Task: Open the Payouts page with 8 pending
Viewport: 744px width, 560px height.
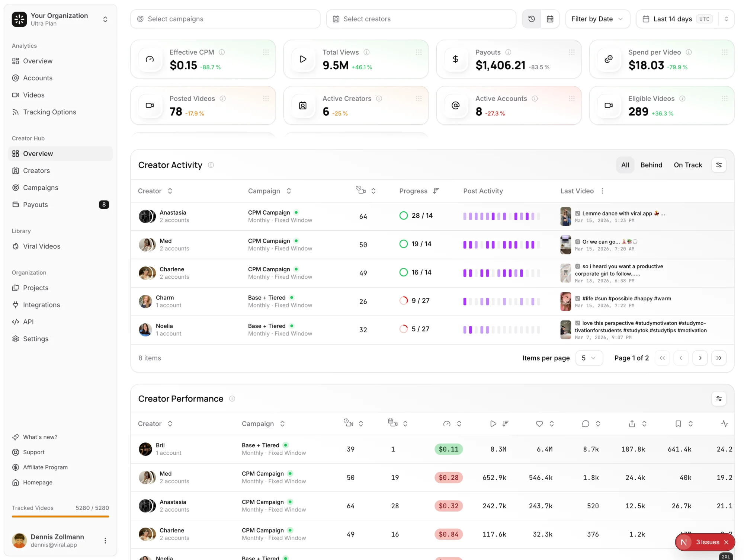Action: point(35,204)
